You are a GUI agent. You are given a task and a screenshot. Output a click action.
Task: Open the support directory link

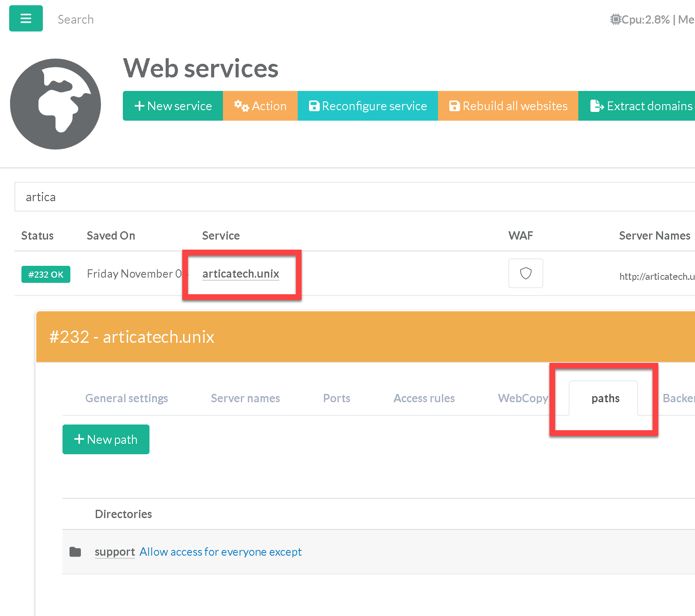115,552
